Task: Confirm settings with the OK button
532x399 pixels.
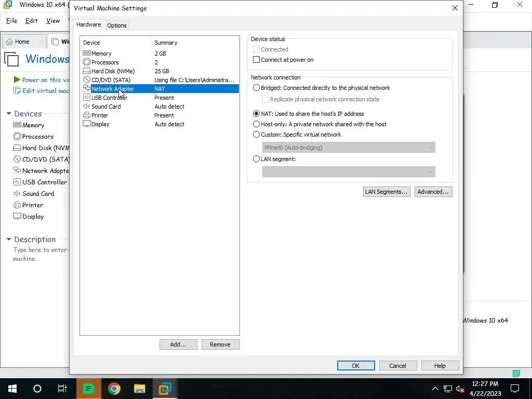Action: tap(356, 365)
